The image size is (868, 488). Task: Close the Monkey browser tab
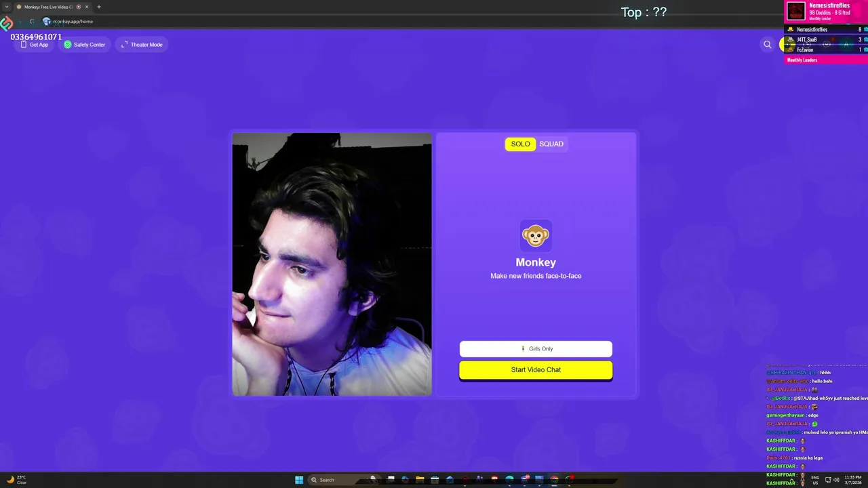87,7
